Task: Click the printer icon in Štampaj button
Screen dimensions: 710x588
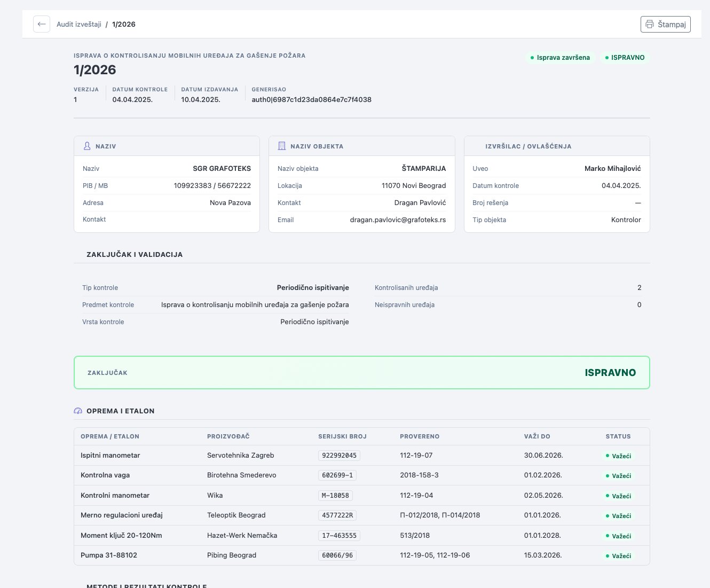Action: point(650,24)
